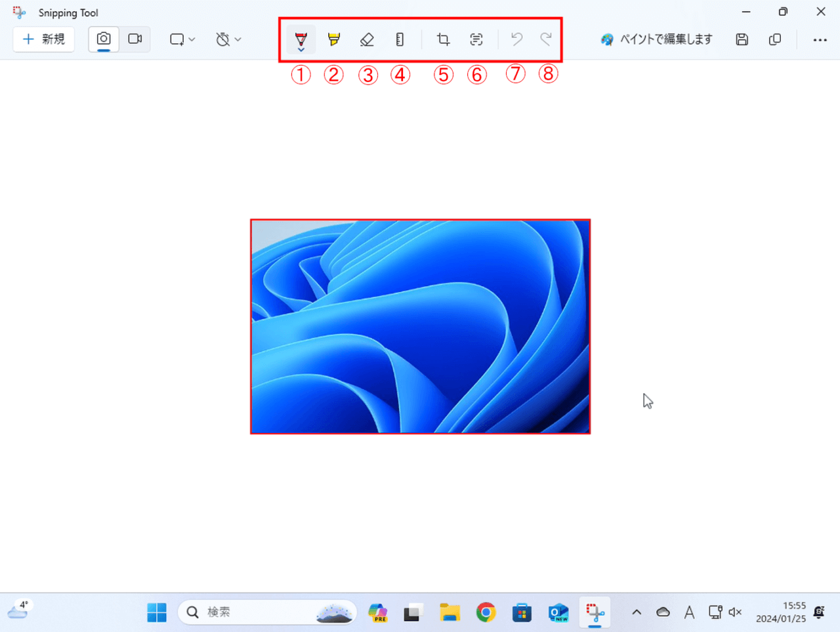Open network settings from the tray

[x=715, y=612]
